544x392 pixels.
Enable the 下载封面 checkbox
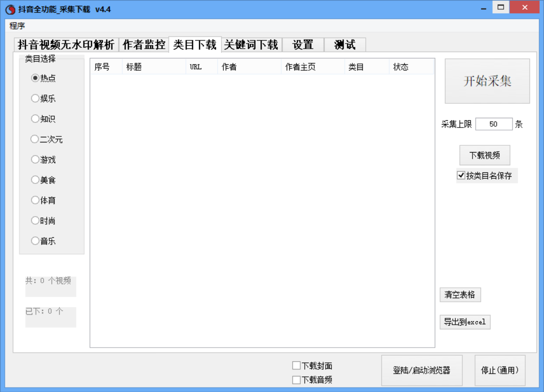(312, 366)
